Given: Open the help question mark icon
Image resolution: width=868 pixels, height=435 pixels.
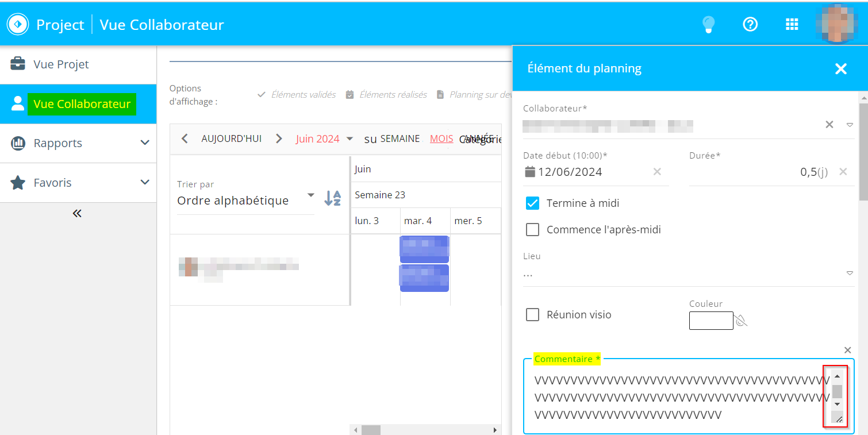Looking at the screenshot, I should 750,24.
